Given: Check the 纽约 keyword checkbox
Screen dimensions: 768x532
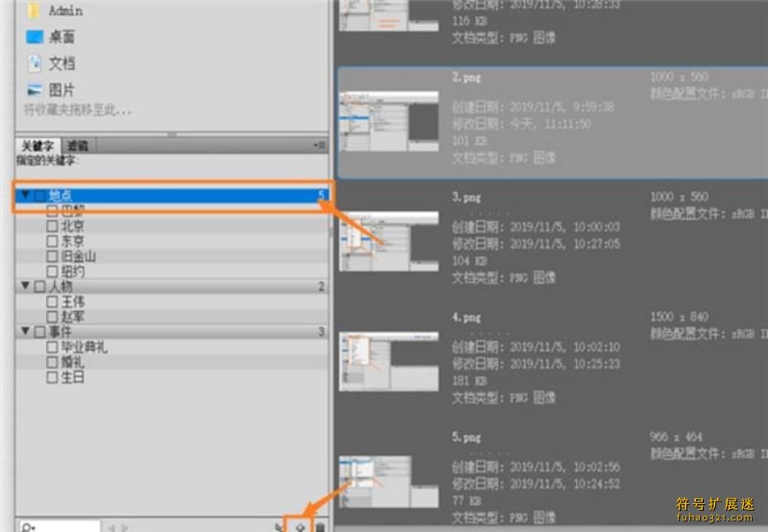Looking at the screenshot, I should [x=52, y=271].
